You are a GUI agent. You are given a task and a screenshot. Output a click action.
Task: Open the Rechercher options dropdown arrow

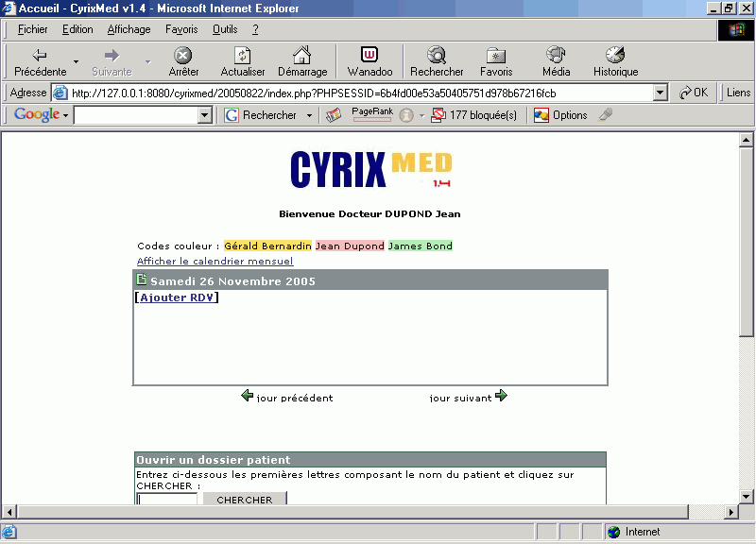(x=309, y=115)
